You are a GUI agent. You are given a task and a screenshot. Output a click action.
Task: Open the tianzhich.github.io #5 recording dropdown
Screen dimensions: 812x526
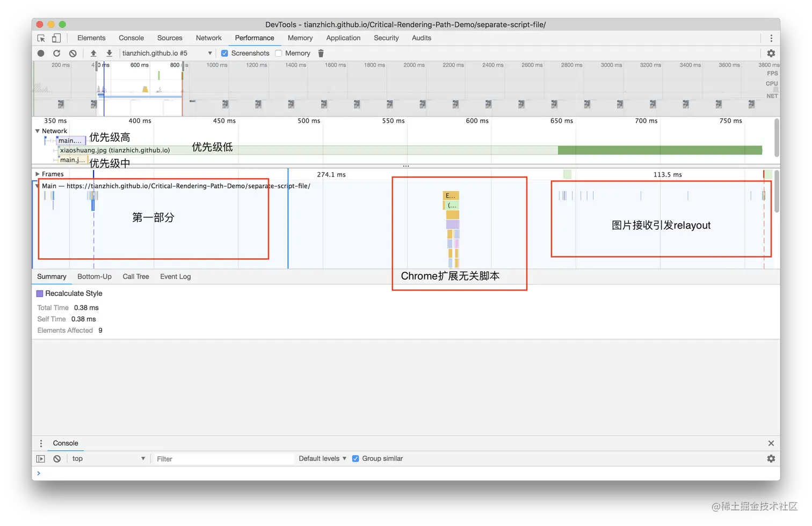tap(167, 53)
